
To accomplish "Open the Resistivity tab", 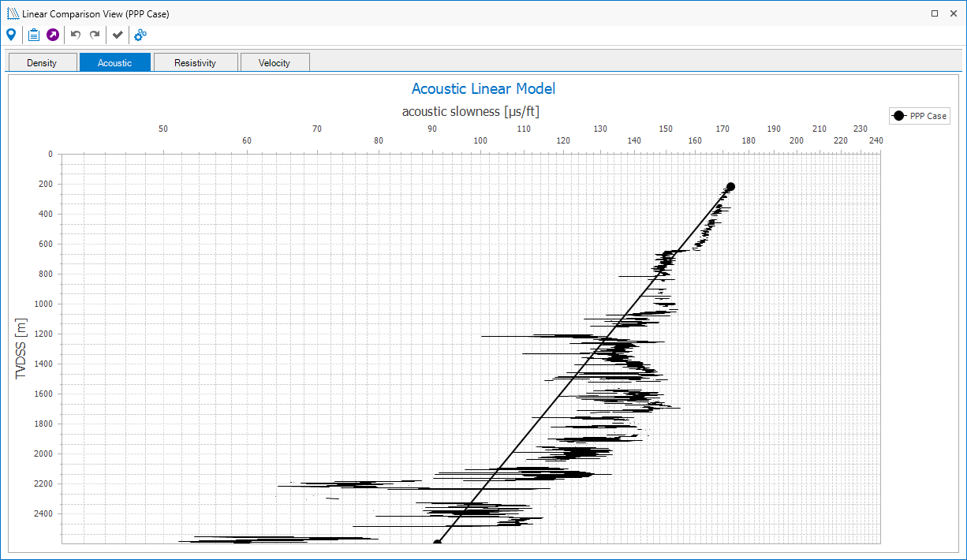I will coord(195,63).
